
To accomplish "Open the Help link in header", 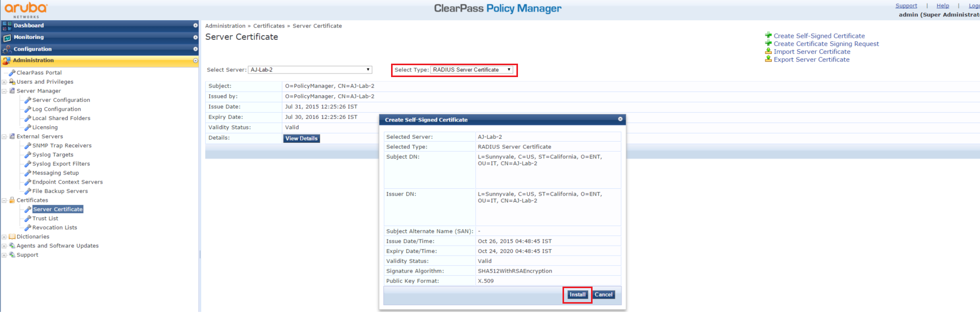I will 943,6.
